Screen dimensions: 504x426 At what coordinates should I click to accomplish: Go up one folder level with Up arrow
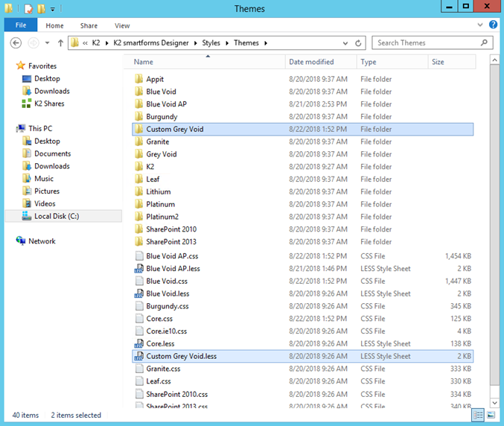(60, 43)
